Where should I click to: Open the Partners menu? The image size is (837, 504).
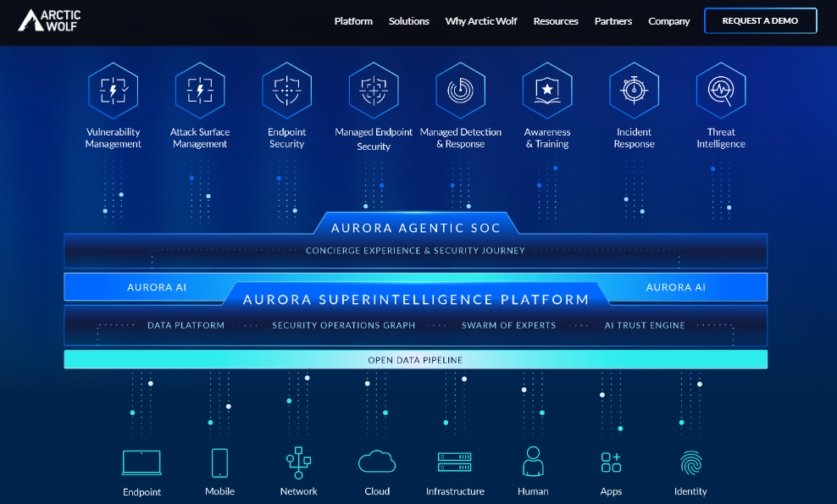[613, 21]
